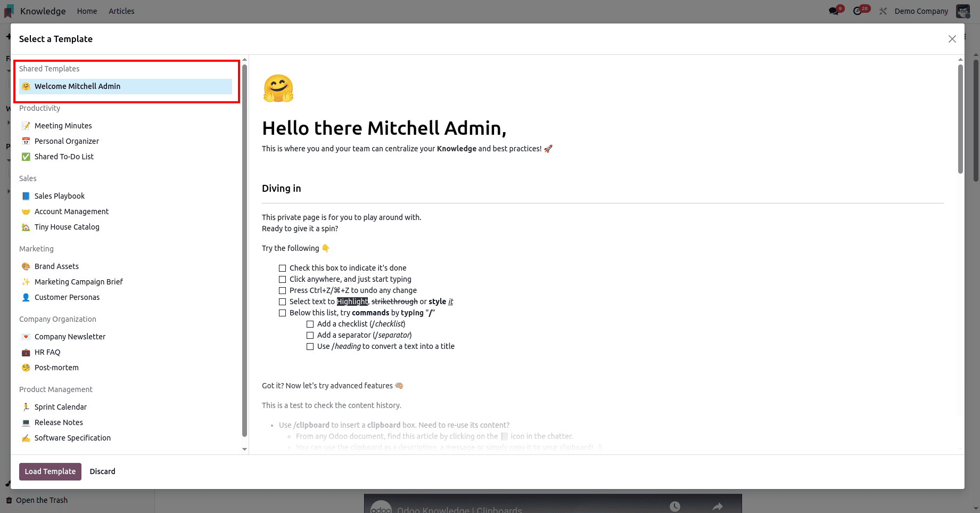
Task: Pick the Sprint Calendar template
Action: pyautogui.click(x=126, y=407)
